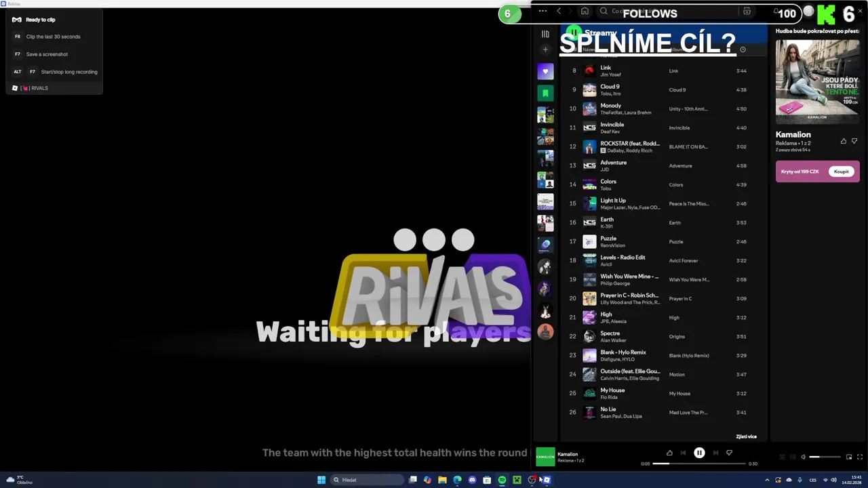The height and width of the screenshot is (488, 868).
Task: Thumbs up the Kamalion ad in right panel
Action: point(843,141)
